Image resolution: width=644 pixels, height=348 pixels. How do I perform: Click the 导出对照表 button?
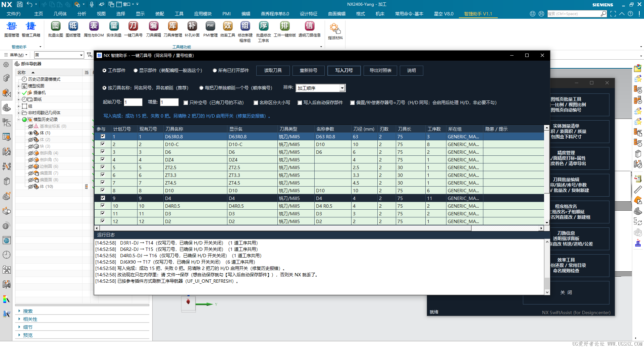381,70
